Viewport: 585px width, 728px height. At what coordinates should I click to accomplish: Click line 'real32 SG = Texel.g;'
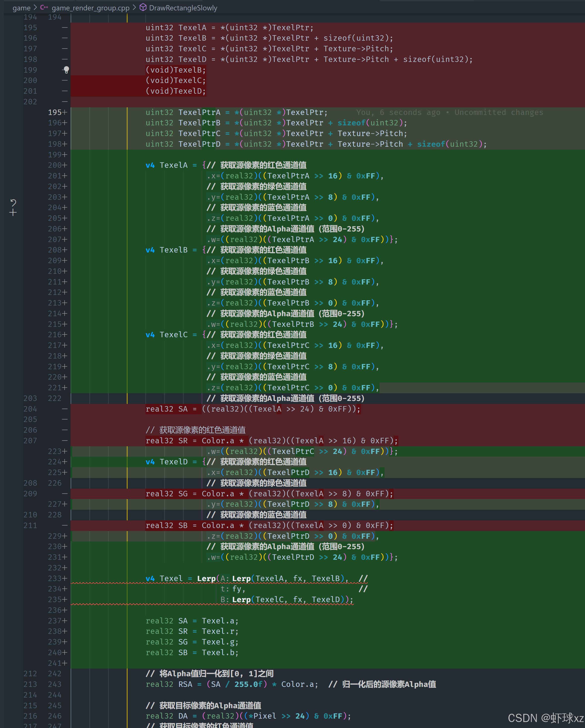[192, 642]
